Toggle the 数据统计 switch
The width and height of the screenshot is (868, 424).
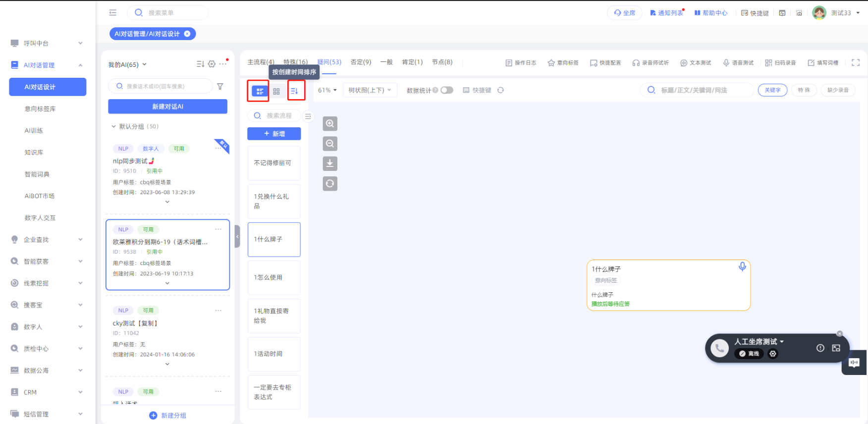(x=447, y=90)
